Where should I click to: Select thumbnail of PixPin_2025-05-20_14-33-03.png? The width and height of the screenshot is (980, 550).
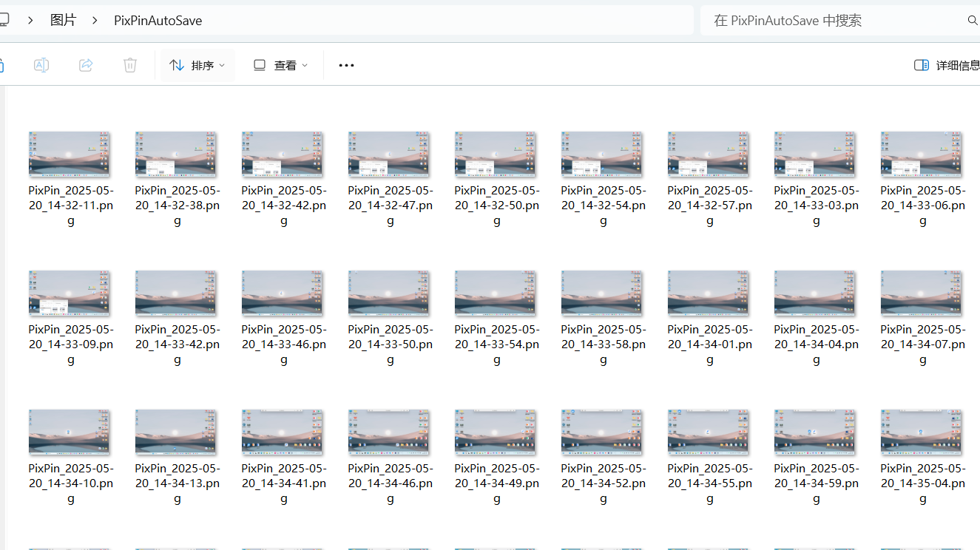(815, 155)
